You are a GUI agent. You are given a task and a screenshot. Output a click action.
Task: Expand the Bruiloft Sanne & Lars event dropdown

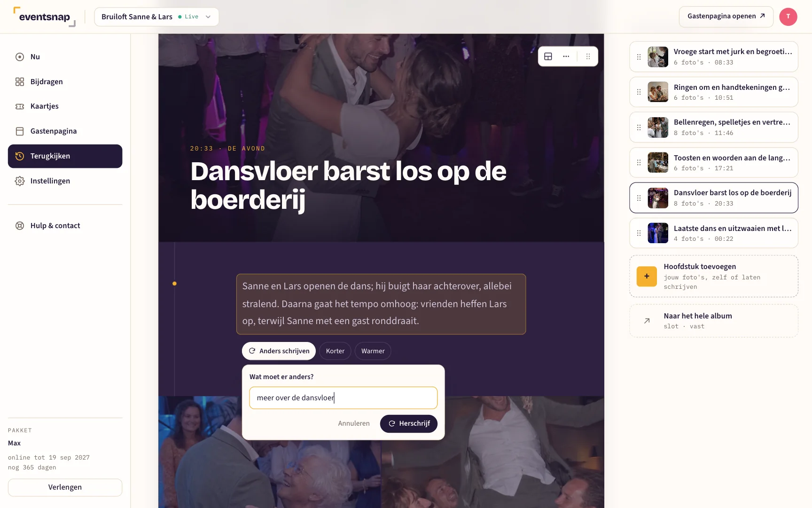156,17
